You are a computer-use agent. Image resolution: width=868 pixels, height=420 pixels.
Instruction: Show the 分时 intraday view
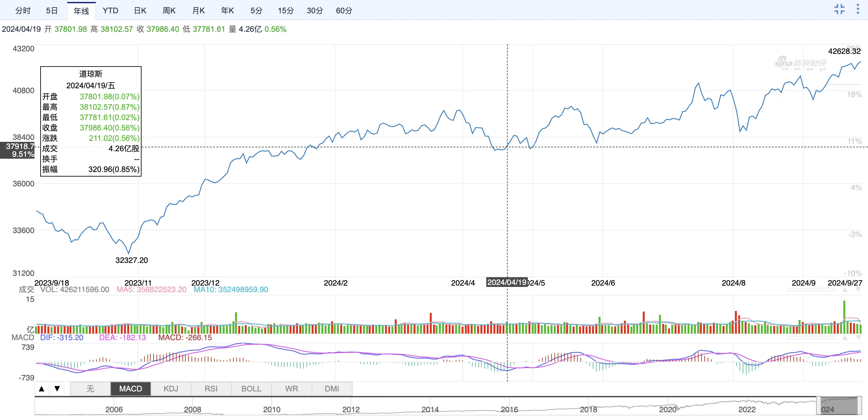pos(23,11)
